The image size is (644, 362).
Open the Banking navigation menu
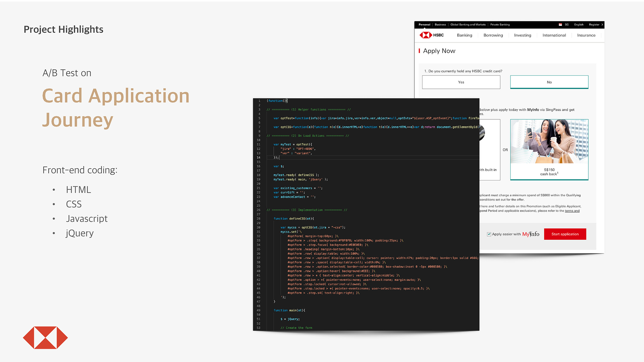pyautogui.click(x=465, y=35)
